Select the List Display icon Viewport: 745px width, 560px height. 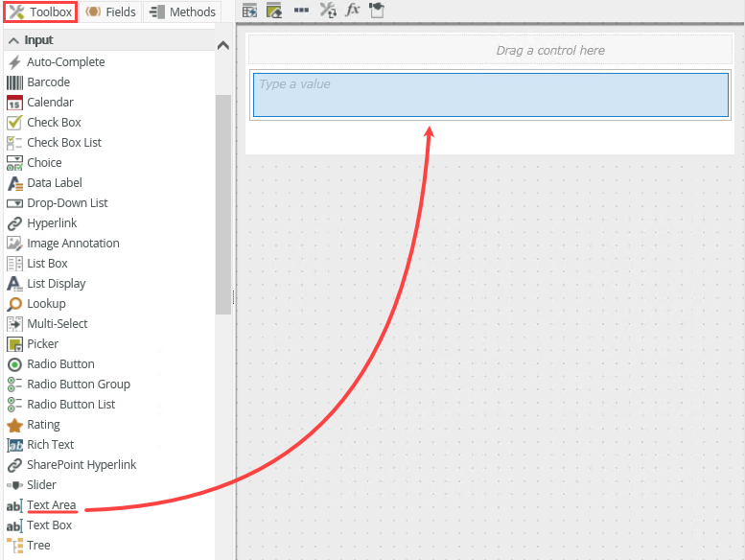coord(14,284)
